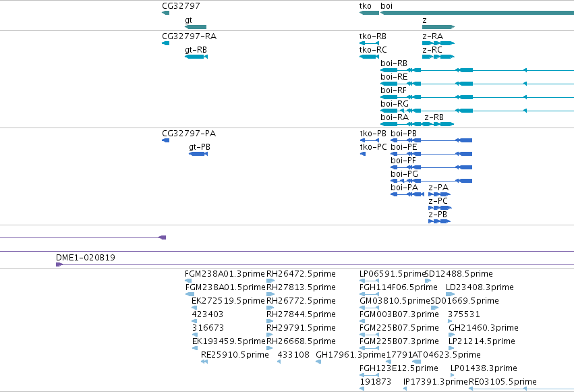Select EST LD23408.3prime
This screenshot has height=392, width=574.
(x=451, y=294)
